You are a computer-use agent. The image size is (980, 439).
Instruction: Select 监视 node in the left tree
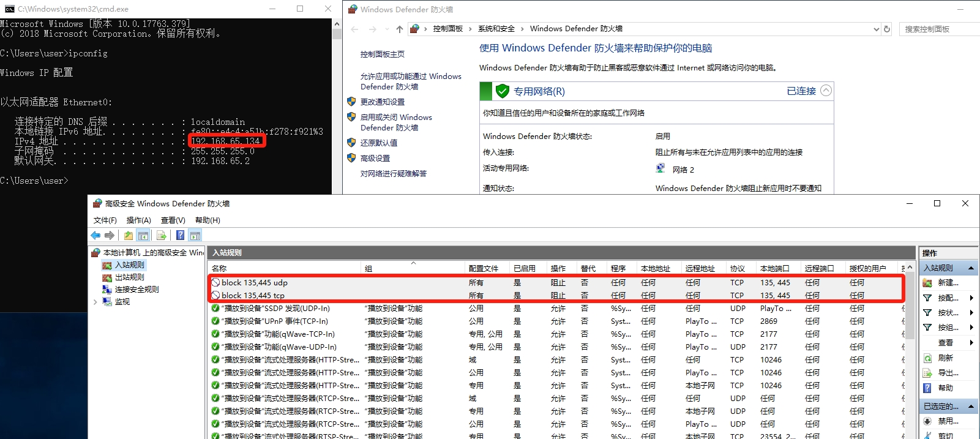pos(122,302)
